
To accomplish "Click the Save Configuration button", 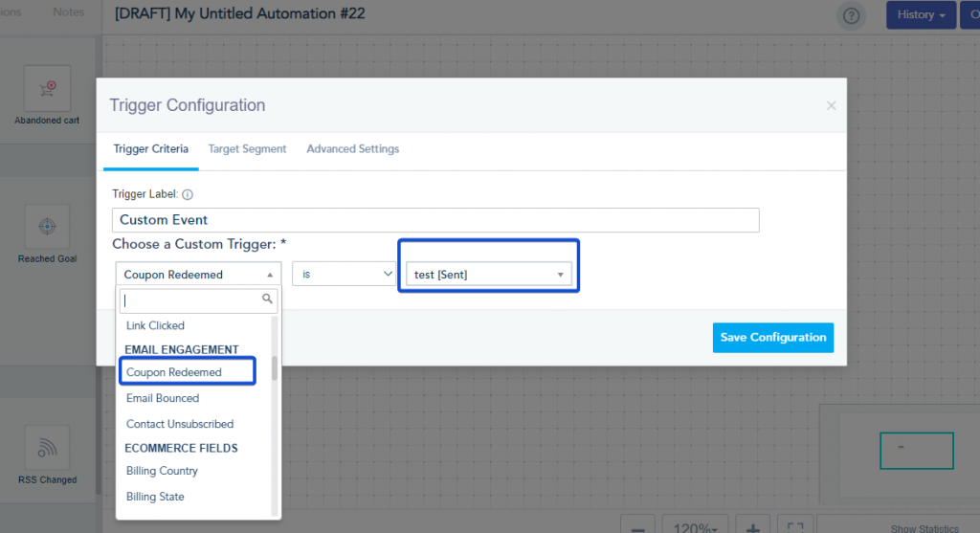I will 773,338.
